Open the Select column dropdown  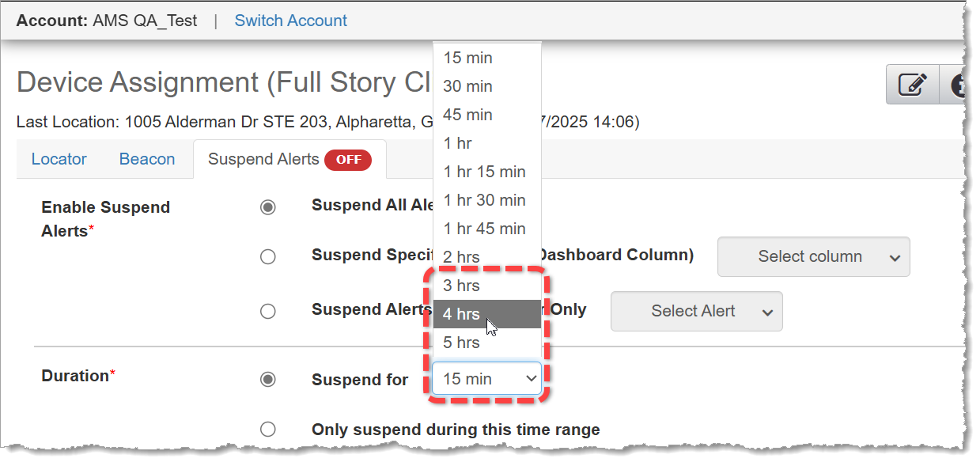813,256
